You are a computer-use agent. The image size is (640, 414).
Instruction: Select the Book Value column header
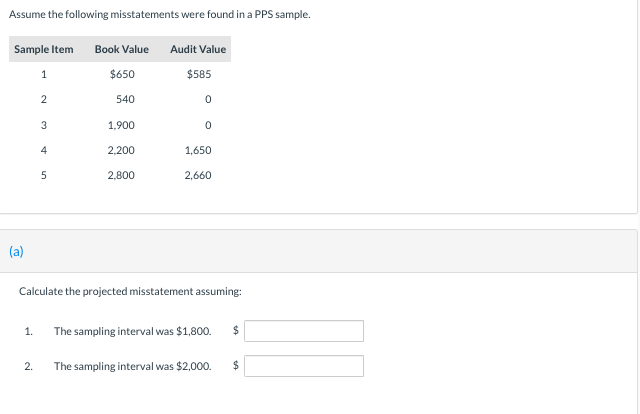[x=121, y=49]
